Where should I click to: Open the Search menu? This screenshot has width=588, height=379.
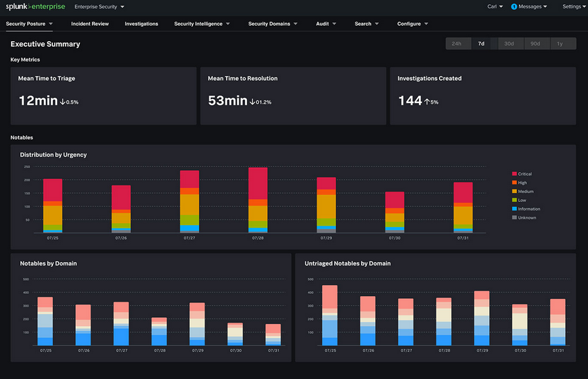(x=367, y=24)
